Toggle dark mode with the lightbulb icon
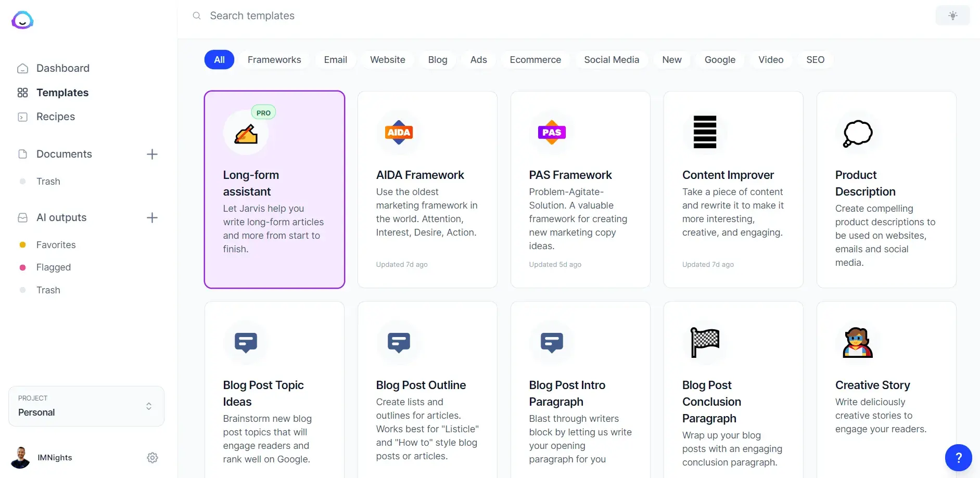Image resolution: width=980 pixels, height=478 pixels. point(952,15)
